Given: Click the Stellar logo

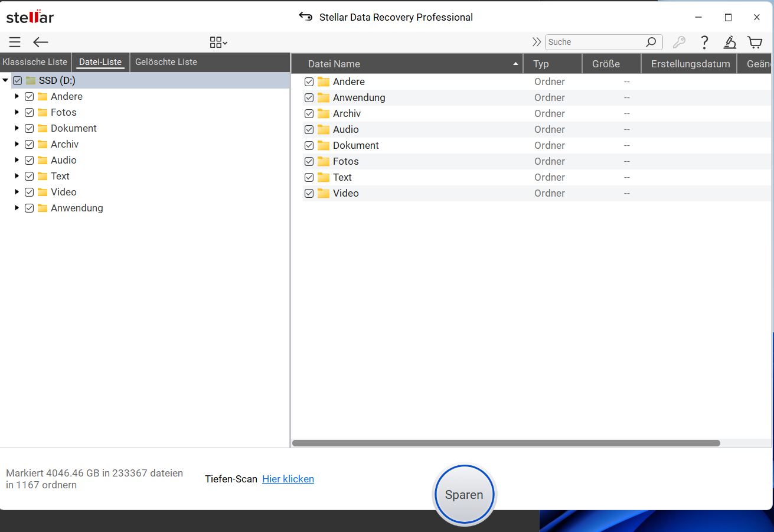Looking at the screenshot, I should pyautogui.click(x=30, y=17).
